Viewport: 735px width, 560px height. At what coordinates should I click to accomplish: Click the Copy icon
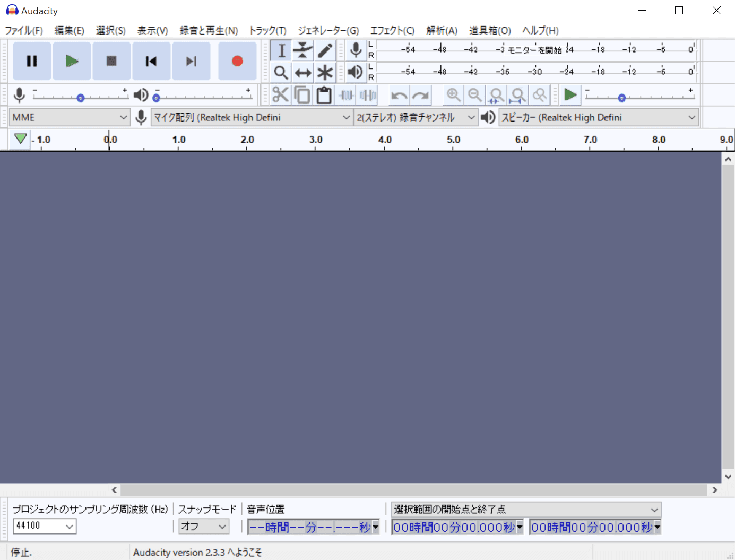[302, 95]
